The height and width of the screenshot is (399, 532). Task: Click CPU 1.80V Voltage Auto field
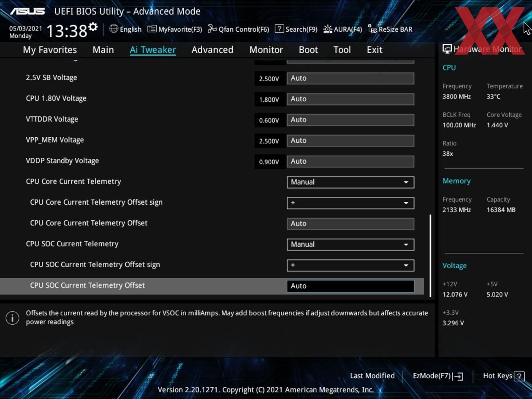(350, 99)
